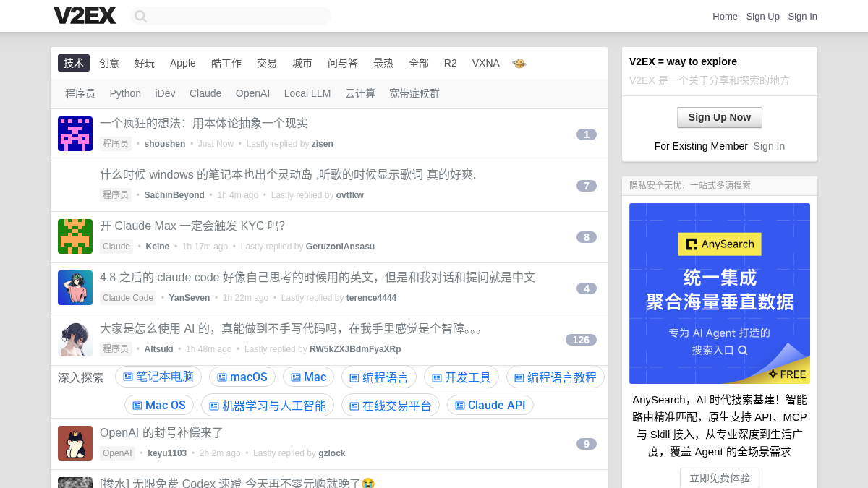Open the emoji tab icon after VXNA

[519, 63]
